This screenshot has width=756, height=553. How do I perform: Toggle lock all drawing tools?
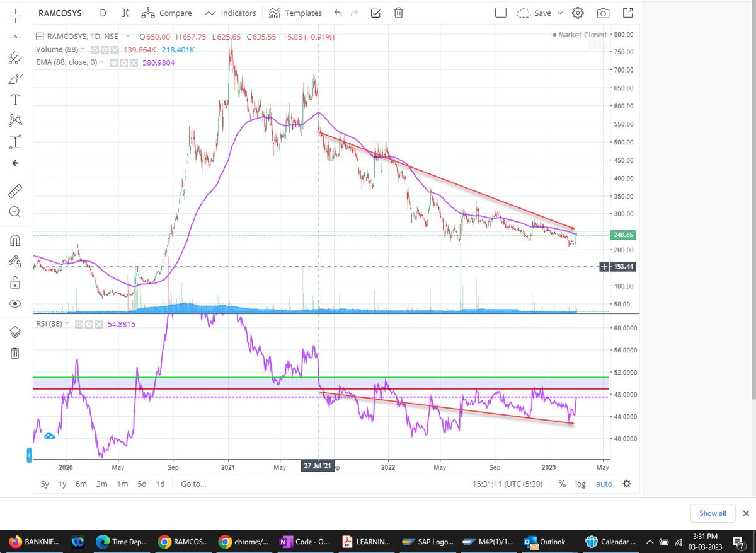15,282
